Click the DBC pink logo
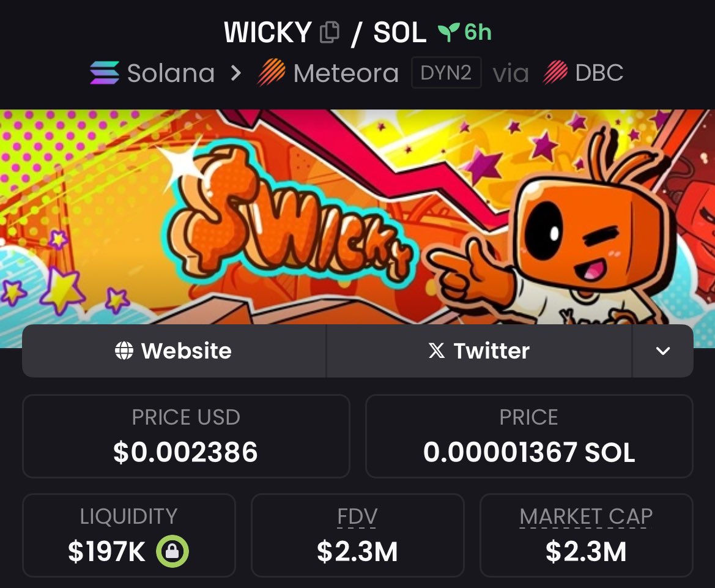Screen dimensions: 715x588 pyautogui.click(x=555, y=73)
